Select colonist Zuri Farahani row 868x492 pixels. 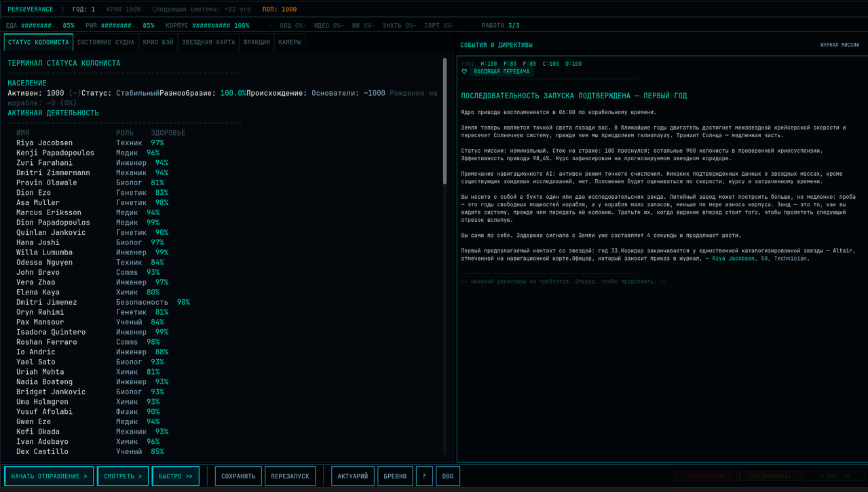92,163
